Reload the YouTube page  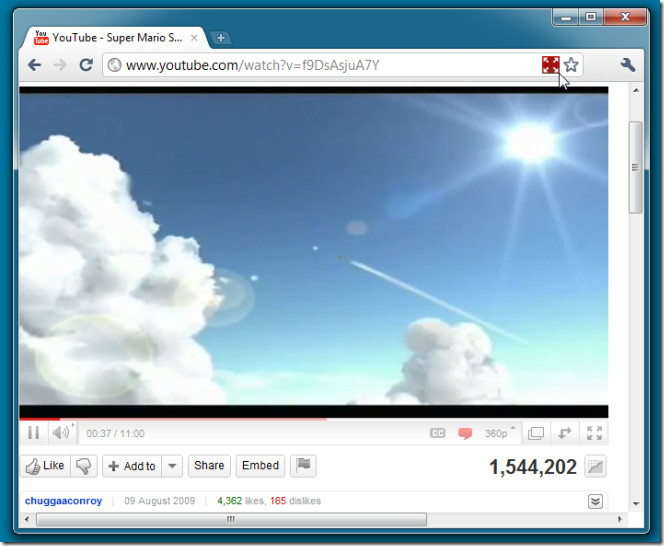(86, 65)
